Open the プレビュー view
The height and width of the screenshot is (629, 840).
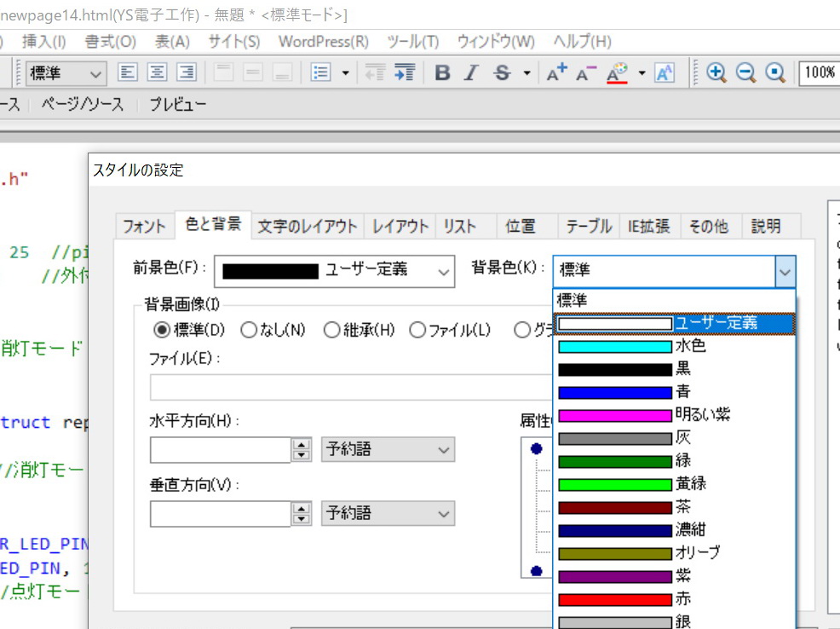coord(177,105)
